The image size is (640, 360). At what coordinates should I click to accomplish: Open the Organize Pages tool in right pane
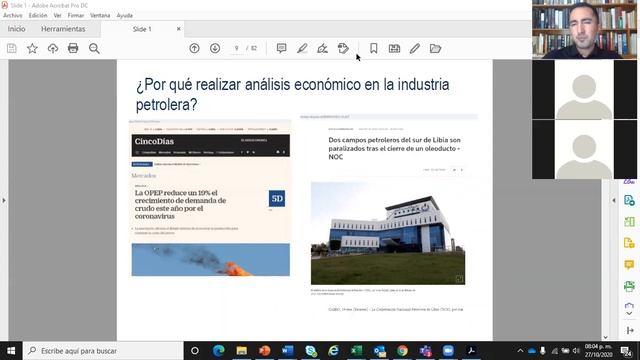point(629,222)
